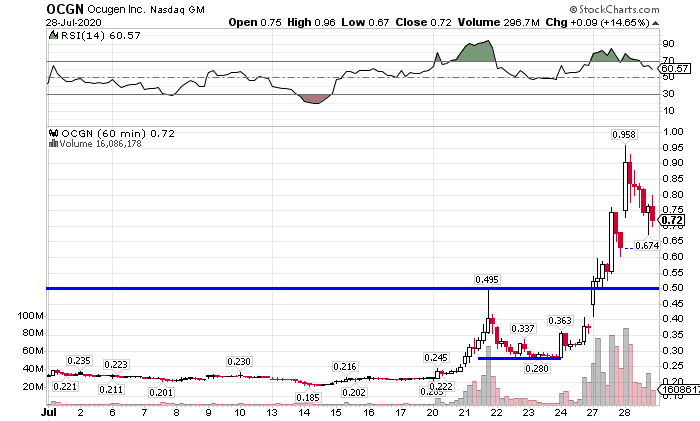Click the 90 RSI axis label
Viewport: 700px width, 421px height.
pyautogui.click(x=668, y=44)
